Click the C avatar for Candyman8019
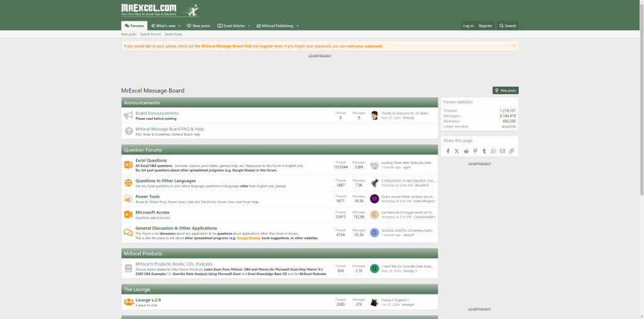Viewport: 644px width, 319px height. click(374, 214)
